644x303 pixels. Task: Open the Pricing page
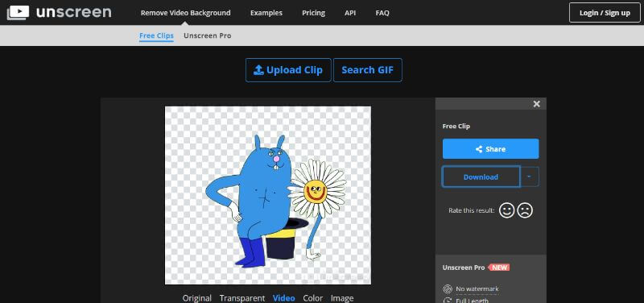(x=313, y=13)
